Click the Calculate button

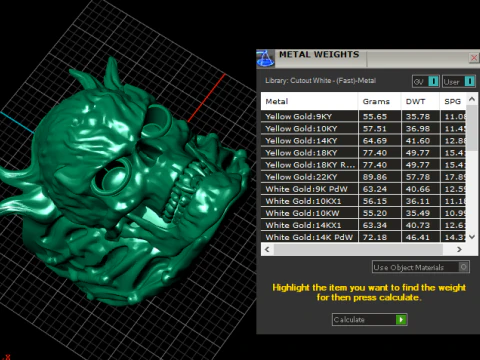tap(369, 320)
